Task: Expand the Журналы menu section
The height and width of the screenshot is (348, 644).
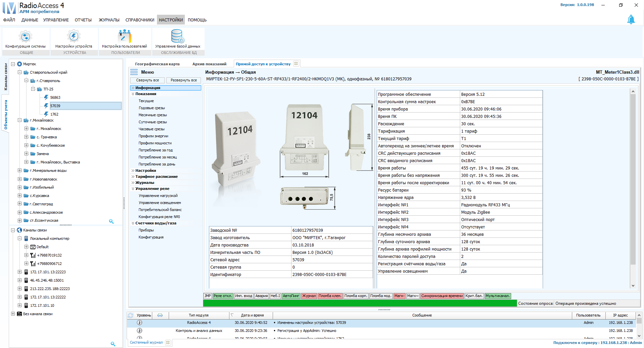Action: click(133, 183)
